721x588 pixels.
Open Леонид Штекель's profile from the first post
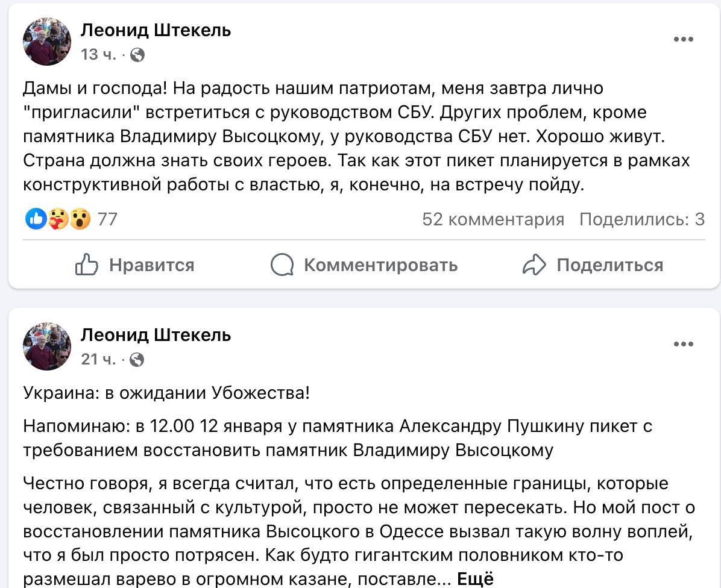156,30
